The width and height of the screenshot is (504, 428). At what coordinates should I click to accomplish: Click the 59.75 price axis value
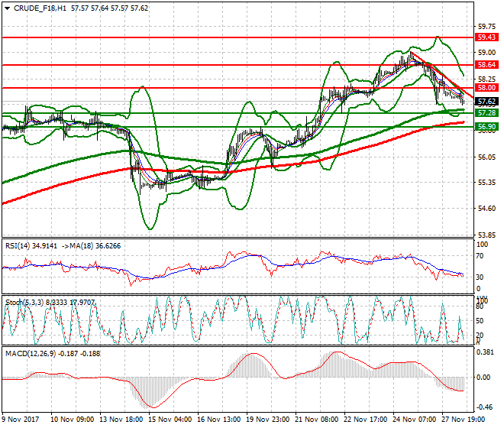[x=486, y=27]
